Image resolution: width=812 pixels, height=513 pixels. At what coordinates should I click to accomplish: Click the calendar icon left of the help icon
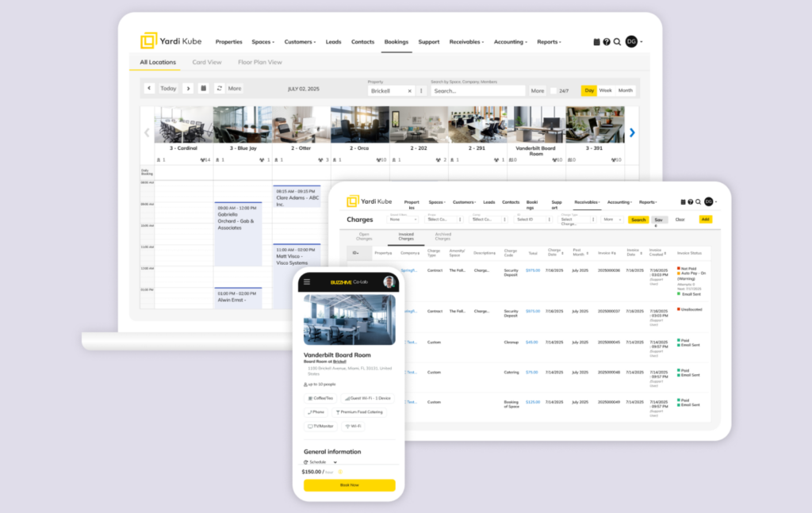click(x=596, y=41)
